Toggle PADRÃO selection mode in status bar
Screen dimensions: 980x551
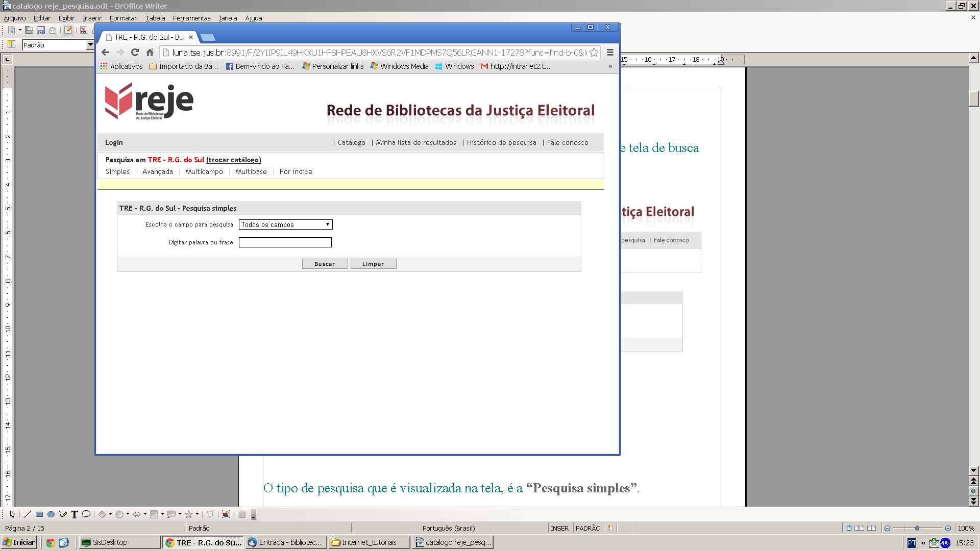[588, 528]
